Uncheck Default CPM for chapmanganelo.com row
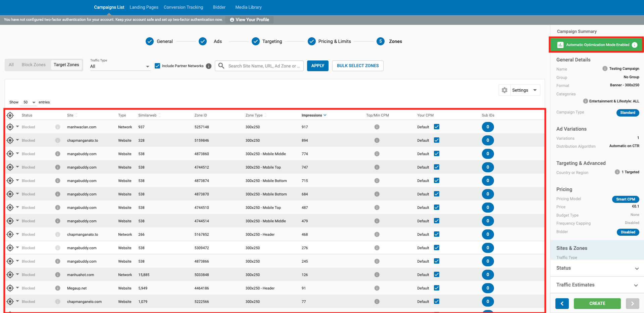This screenshot has width=644, height=313. click(437, 302)
